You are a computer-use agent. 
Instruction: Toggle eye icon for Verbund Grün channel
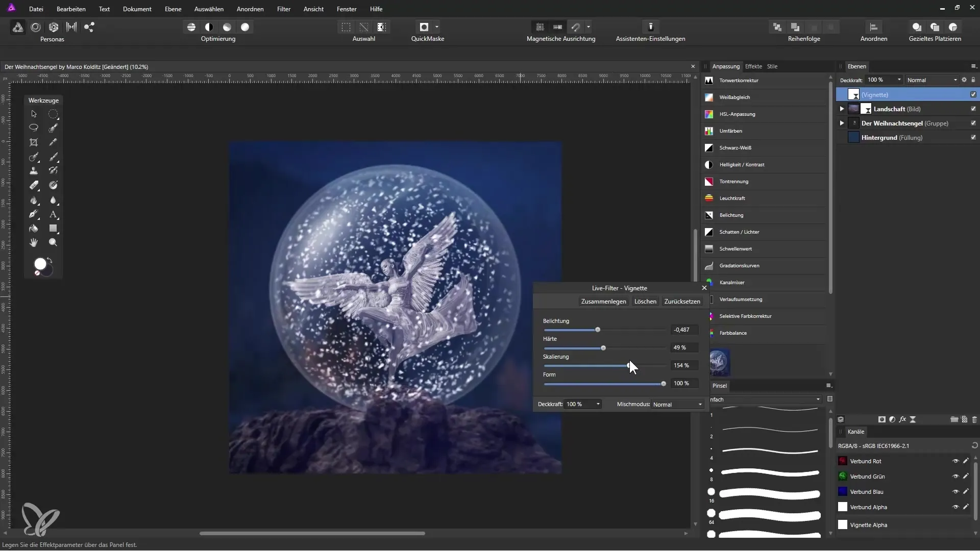(955, 477)
